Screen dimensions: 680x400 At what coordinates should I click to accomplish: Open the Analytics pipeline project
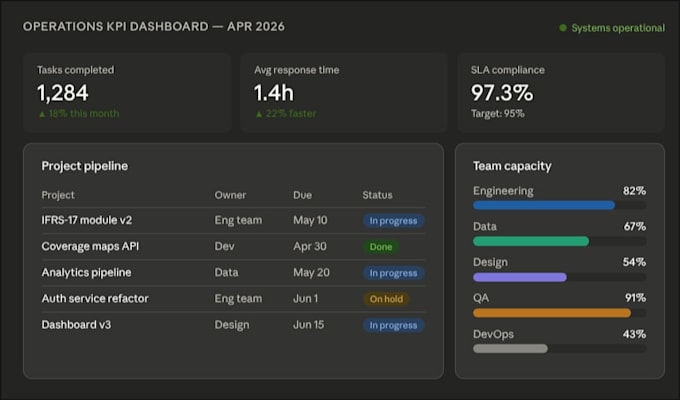click(86, 272)
